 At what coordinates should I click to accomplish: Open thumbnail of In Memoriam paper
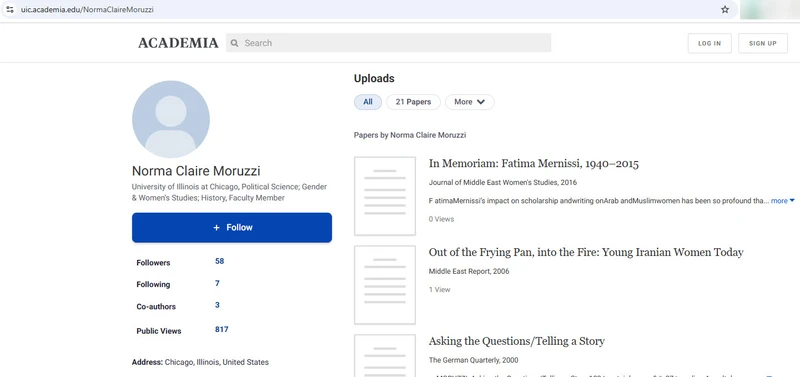point(385,196)
